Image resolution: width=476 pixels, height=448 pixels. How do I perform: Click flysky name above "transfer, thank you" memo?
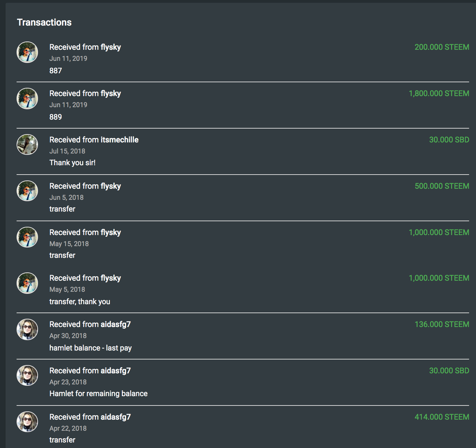point(111,278)
